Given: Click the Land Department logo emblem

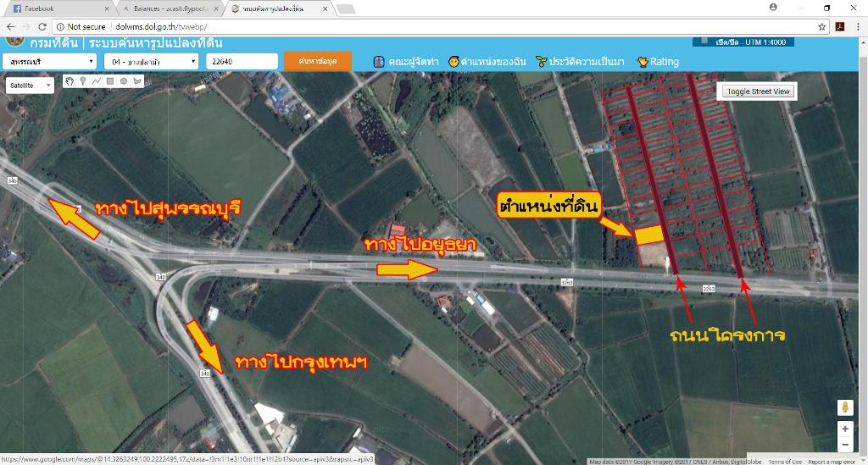Looking at the screenshot, I should (x=14, y=42).
